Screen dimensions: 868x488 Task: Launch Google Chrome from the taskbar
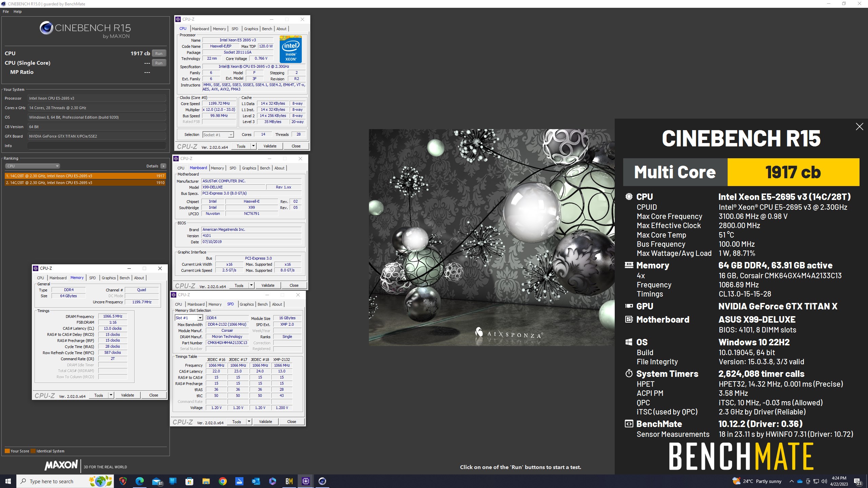tap(223, 481)
